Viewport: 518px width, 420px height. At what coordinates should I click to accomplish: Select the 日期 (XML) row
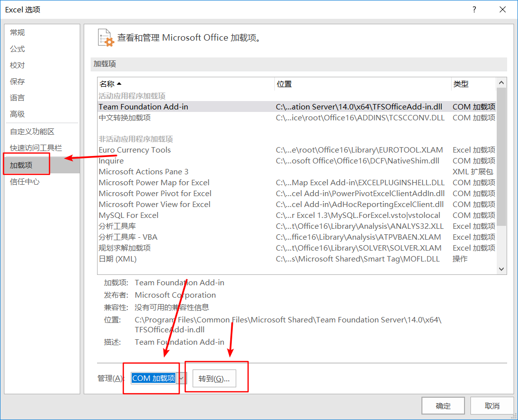pos(297,259)
